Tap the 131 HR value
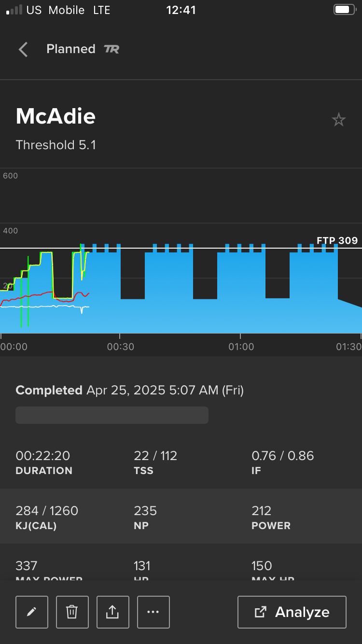This screenshot has height=644, width=362. 142,566
